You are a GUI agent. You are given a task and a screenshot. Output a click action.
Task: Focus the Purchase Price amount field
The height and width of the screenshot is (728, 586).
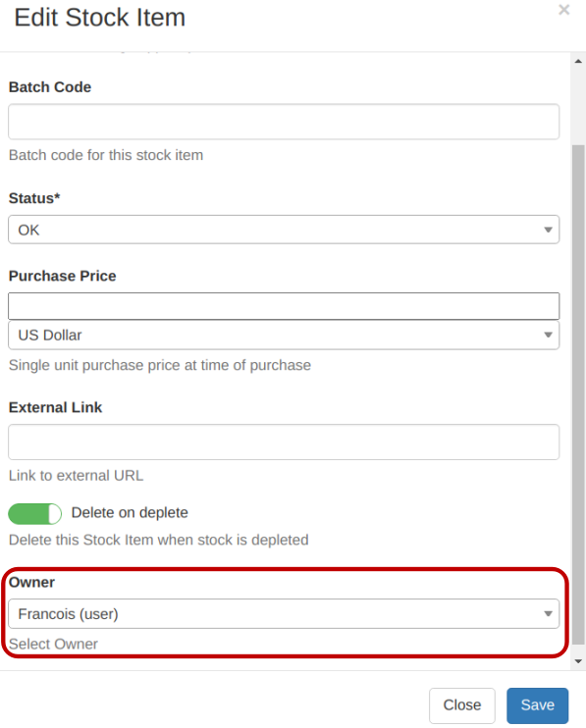pos(284,306)
